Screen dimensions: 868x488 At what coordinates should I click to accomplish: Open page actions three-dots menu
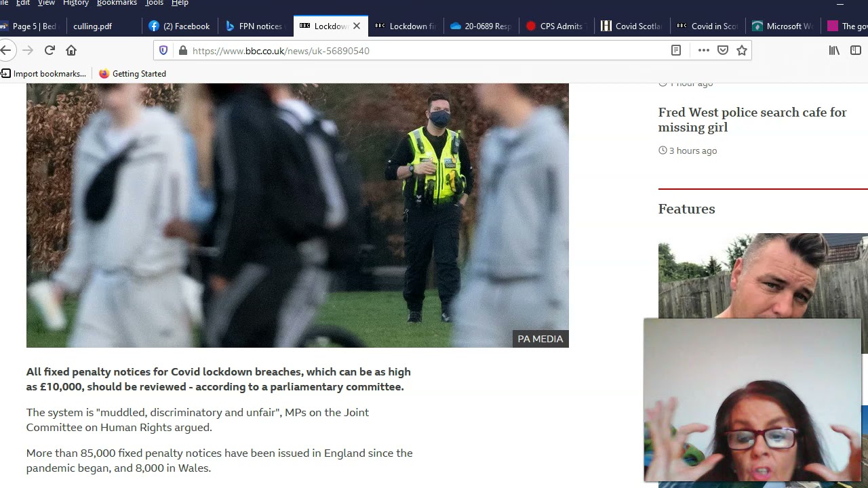(x=703, y=50)
